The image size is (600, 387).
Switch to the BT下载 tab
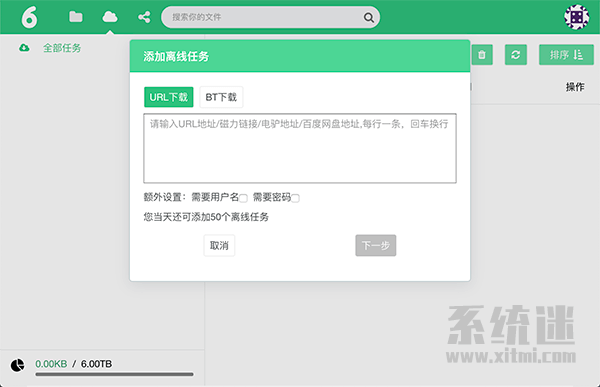[x=221, y=97]
